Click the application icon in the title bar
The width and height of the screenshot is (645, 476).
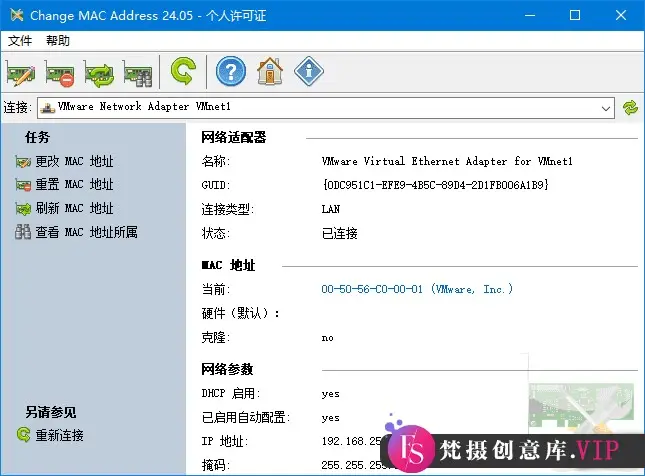click(x=16, y=15)
